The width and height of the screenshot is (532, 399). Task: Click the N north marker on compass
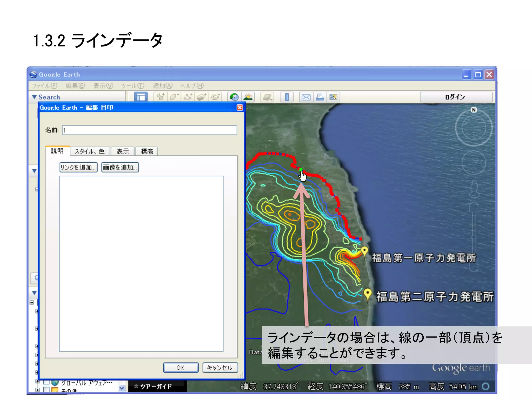click(x=474, y=110)
